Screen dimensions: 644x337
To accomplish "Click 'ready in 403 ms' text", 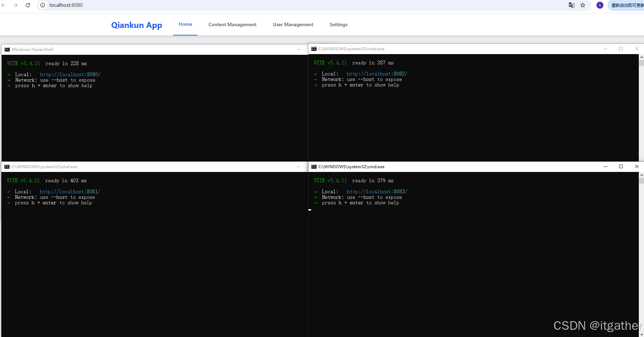I will coord(66,181).
